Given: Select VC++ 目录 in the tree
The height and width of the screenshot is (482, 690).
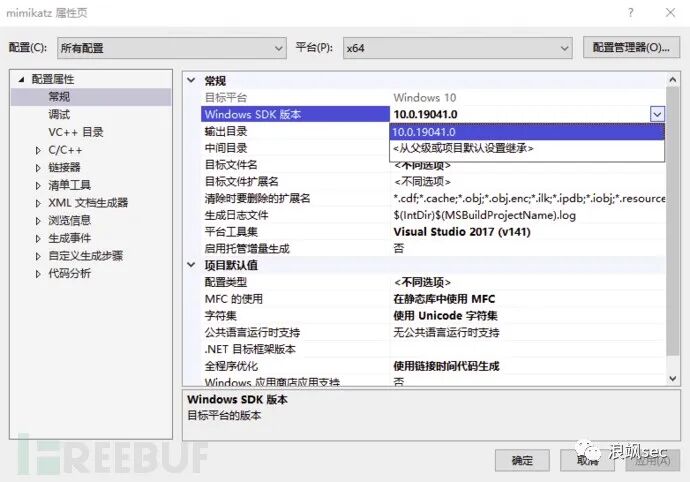Looking at the screenshot, I should coord(76,132).
